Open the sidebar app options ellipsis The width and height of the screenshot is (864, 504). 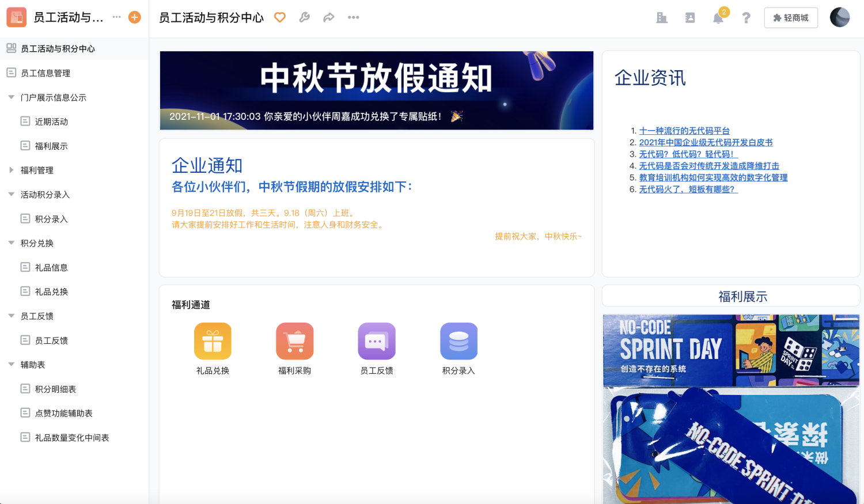click(x=117, y=17)
